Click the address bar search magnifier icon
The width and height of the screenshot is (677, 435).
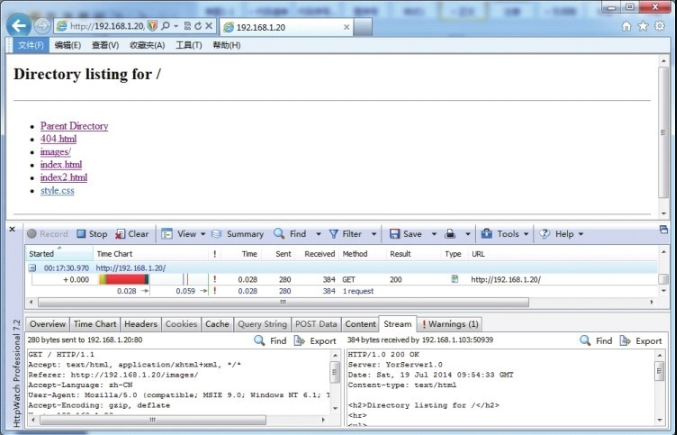tap(165, 26)
